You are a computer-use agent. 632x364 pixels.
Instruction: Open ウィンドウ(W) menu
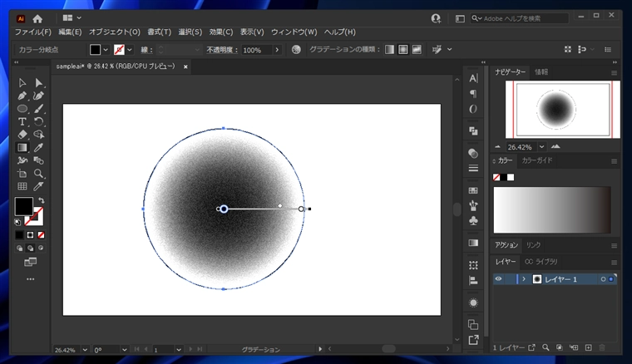(294, 32)
